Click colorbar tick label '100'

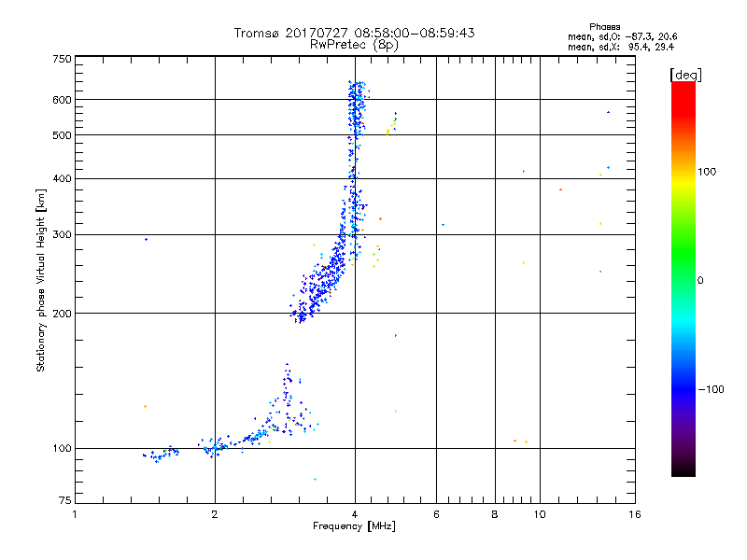click(707, 172)
